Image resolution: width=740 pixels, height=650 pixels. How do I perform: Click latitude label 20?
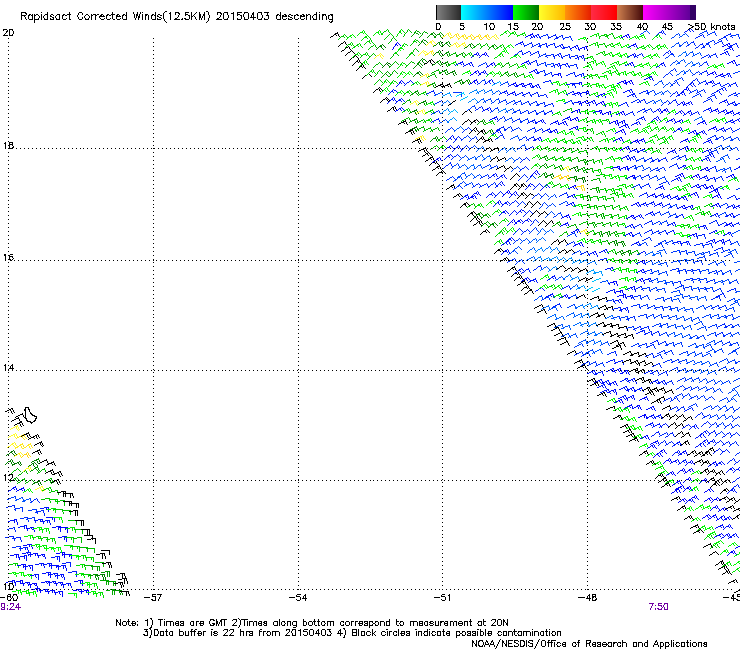[8, 33]
